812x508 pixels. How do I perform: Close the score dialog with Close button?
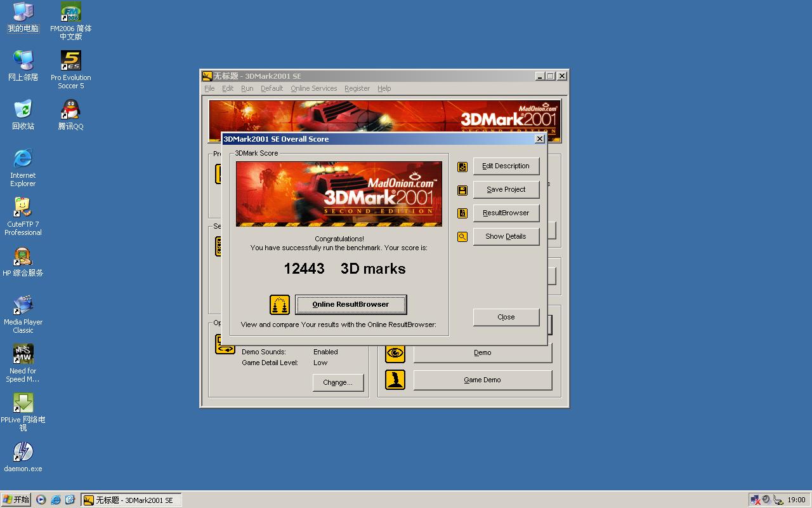pyautogui.click(x=506, y=317)
